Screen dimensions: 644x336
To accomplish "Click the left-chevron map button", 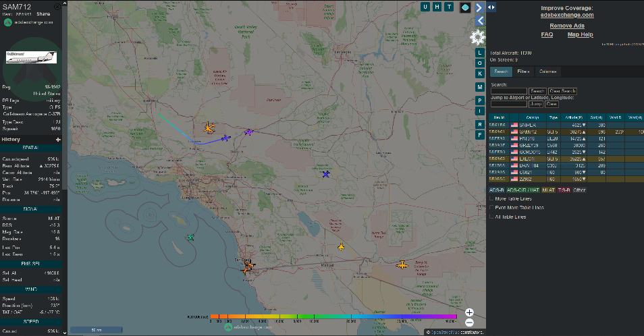I will (x=479, y=21).
